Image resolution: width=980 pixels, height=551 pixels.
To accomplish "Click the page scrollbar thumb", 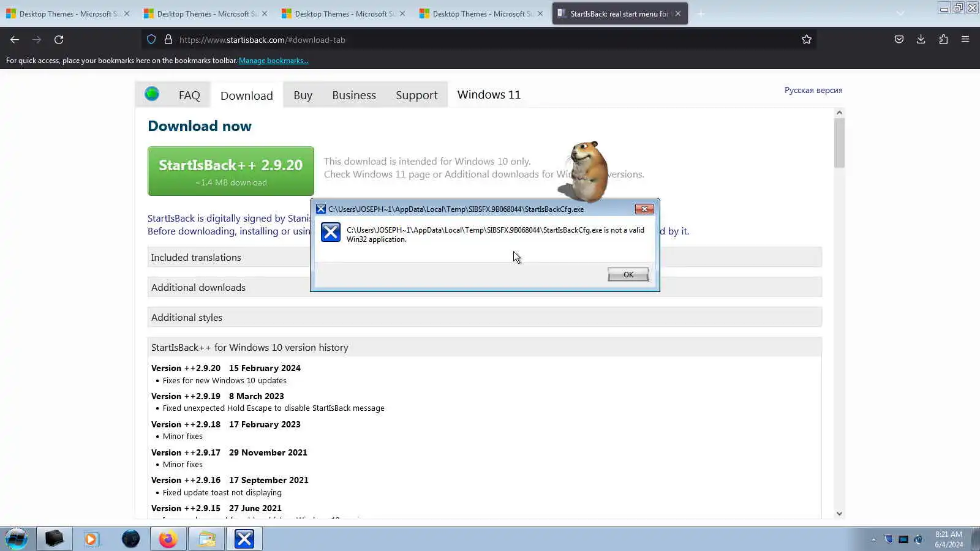I will pos(839,143).
